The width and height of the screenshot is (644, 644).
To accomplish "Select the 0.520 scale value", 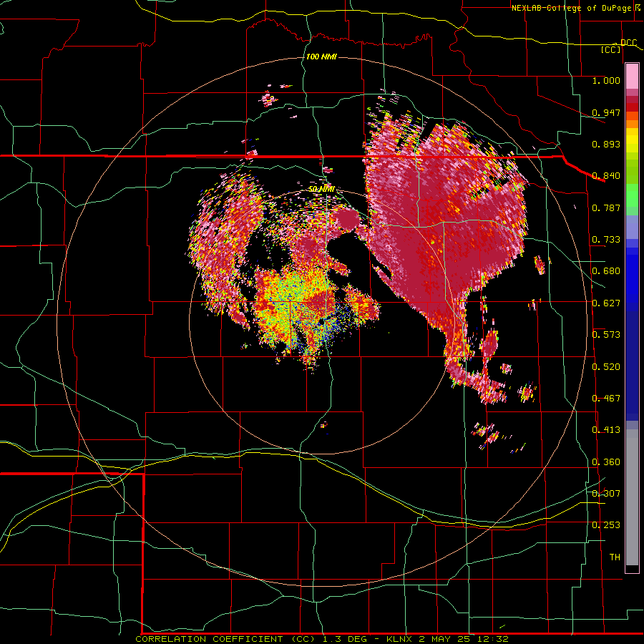I will [x=606, y=367].
